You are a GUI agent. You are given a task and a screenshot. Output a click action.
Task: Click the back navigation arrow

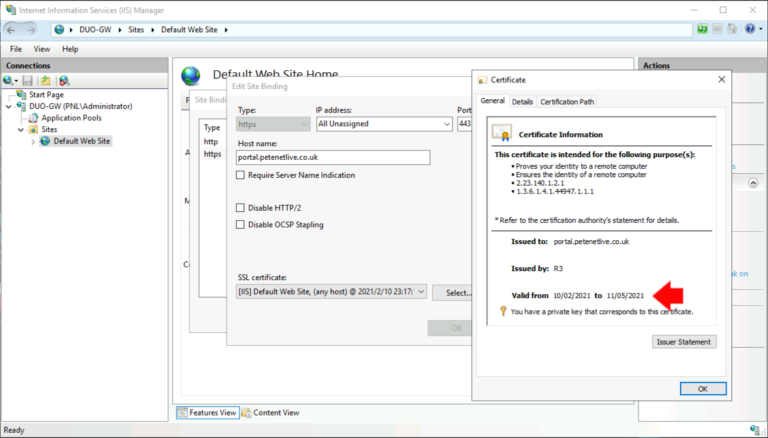pos(11,30)
